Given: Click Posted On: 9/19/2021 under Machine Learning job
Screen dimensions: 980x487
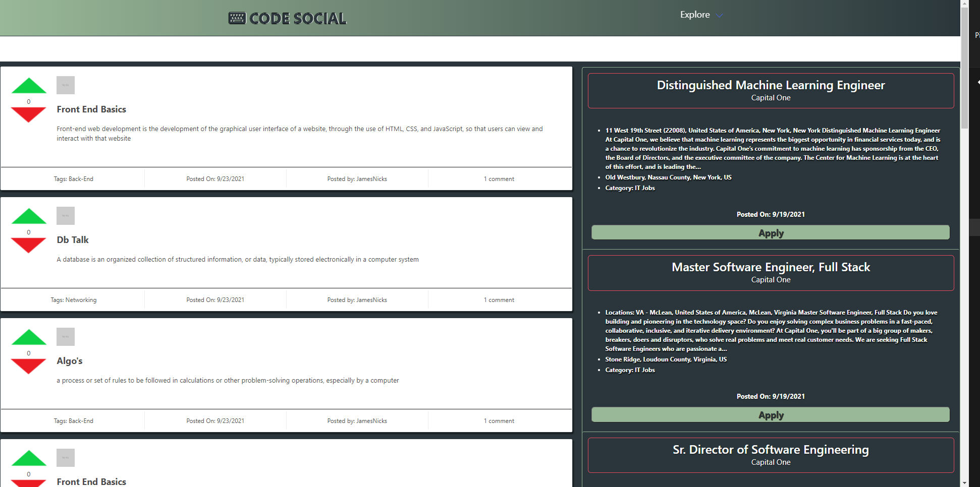Looking at the screenshot, I should [771, 214].
